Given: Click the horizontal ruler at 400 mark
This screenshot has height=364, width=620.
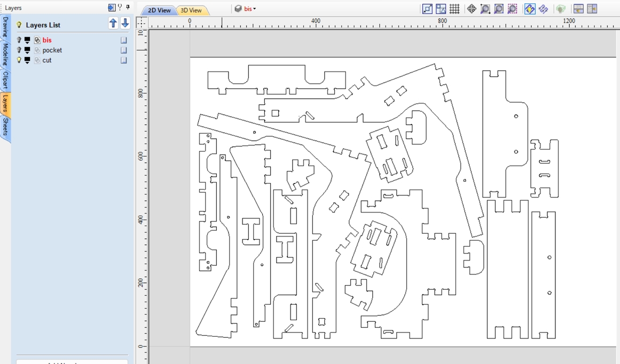Looking at the screenshot, I should tap(316, 21).
